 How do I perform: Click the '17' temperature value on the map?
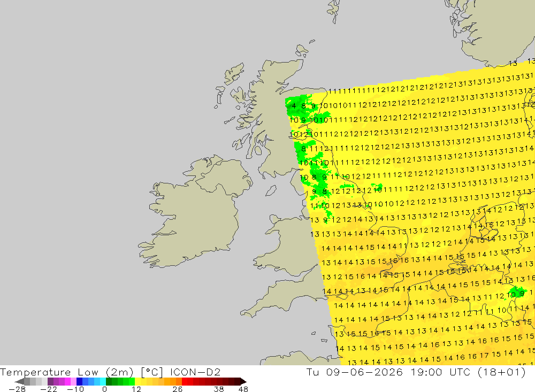click(x=484, y=355)
